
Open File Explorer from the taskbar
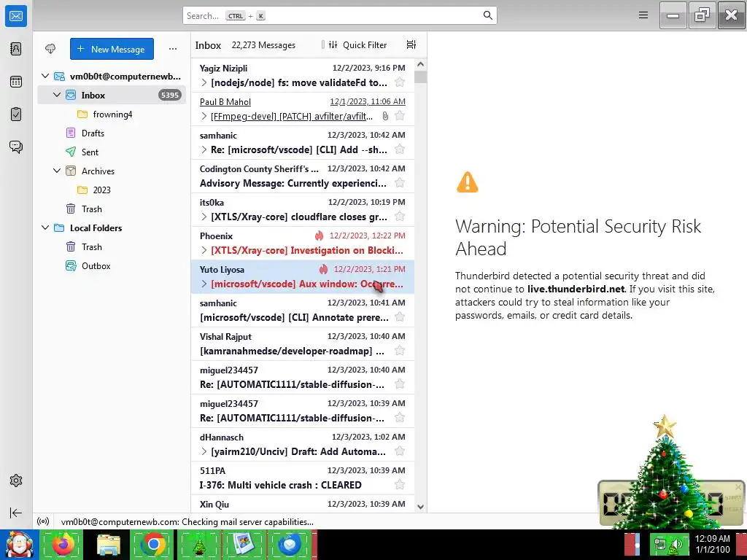[x=108, y=544]
